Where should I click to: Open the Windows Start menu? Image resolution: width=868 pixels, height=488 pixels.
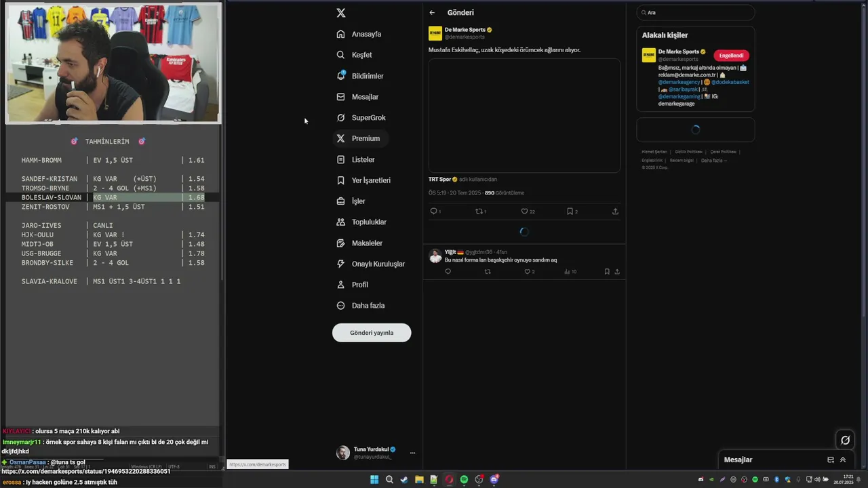(374, 479)
